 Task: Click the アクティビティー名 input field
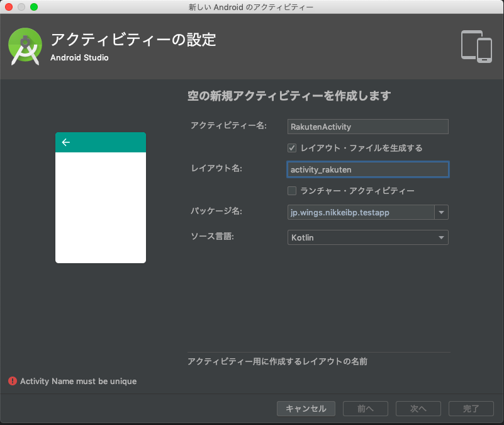367,127
